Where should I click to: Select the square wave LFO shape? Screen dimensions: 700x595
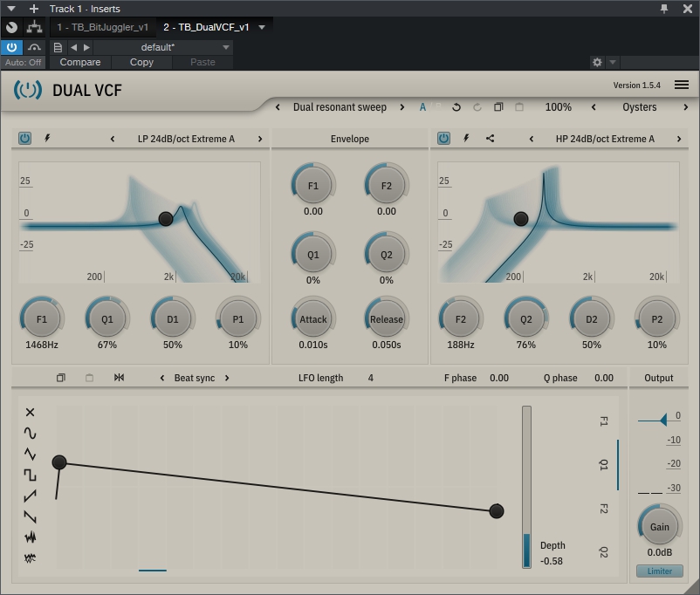point(31,475)
